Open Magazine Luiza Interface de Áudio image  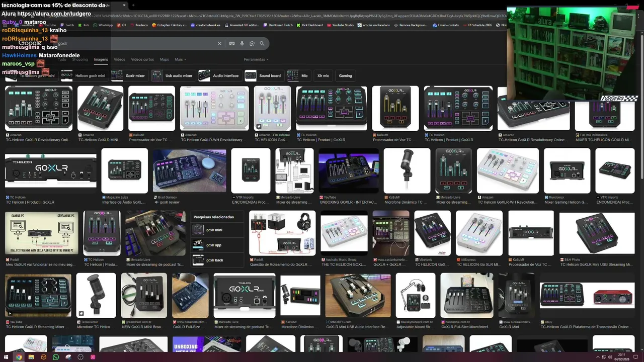tap(124, 170)
